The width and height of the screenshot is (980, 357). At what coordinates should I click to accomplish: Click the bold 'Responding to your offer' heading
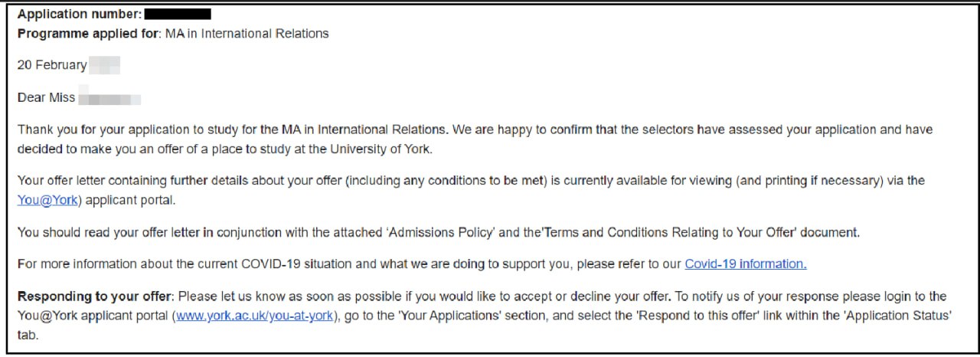pyautogui.click(x=96, y=296)
